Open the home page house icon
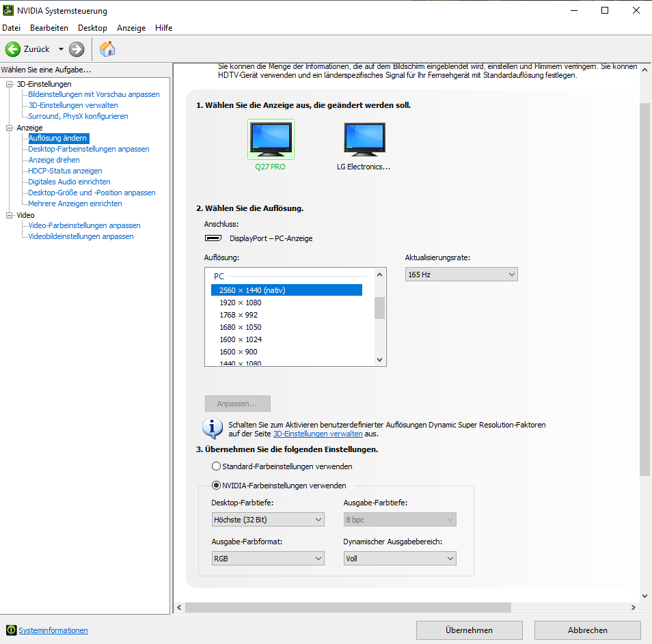Image resolution: width=652 pixels, height=644 pixels. [x=107, y=49]
